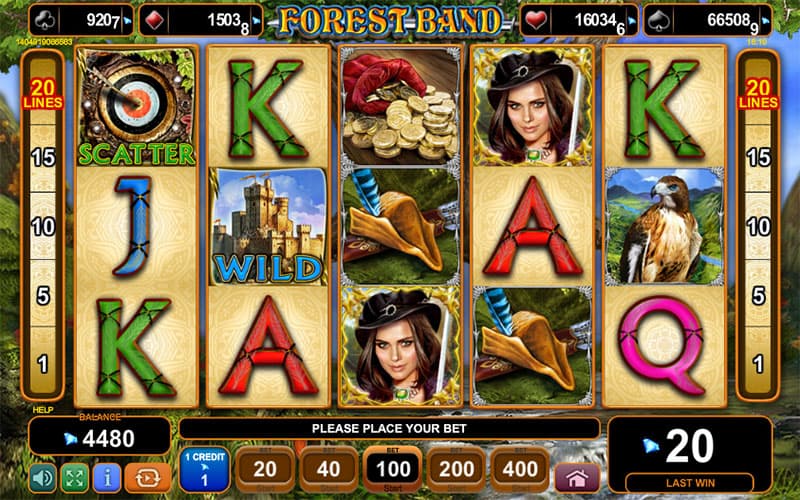Click the Wild castle symbol
This screenshot has height=500, width=800.
pos(268,227)
